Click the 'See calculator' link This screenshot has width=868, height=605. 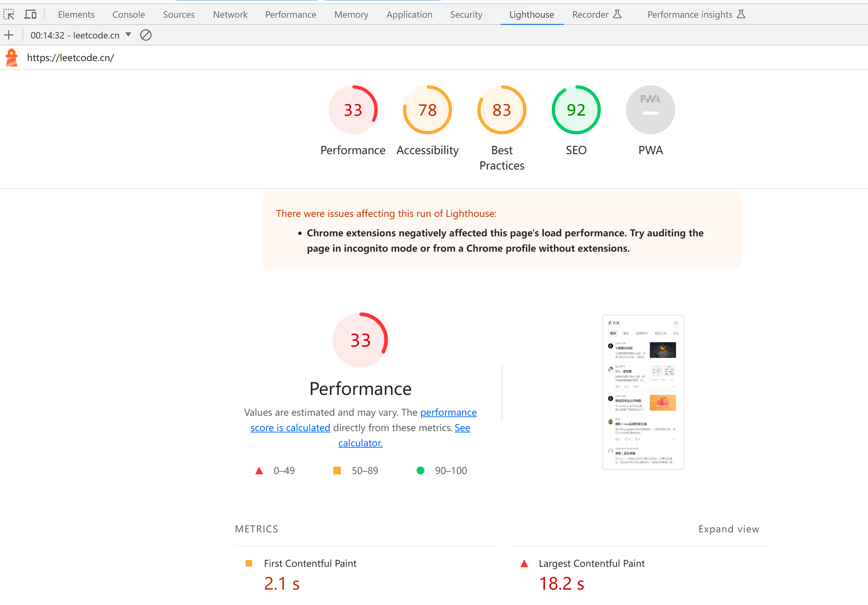click(x=360, y=443)
